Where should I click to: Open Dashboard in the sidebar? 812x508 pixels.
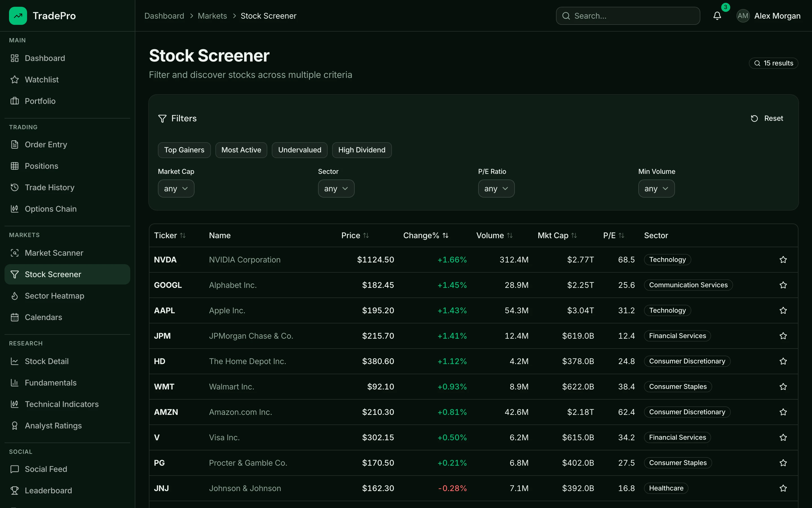(x=67, y=58)
